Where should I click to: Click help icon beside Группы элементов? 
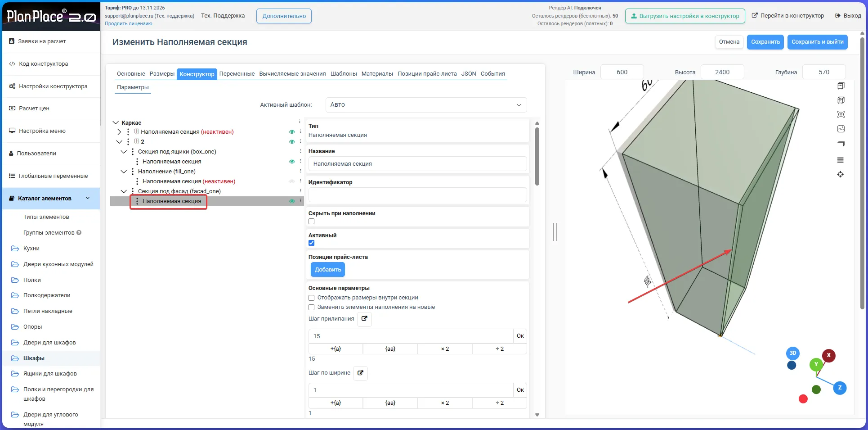(x=79, y=233)
